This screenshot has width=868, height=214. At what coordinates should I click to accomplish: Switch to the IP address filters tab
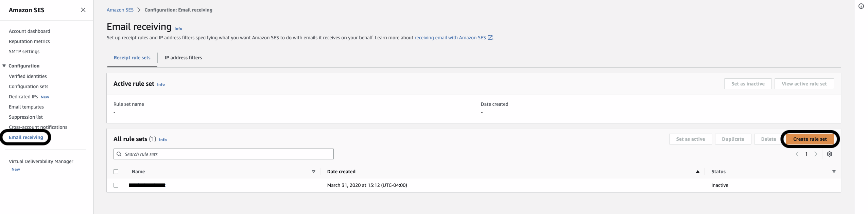point(183,58)
